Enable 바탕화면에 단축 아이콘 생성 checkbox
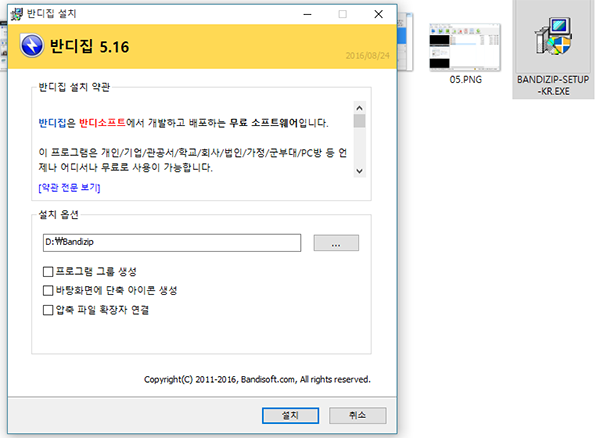Screen dimensions: 600x438 tap(48, 291)
